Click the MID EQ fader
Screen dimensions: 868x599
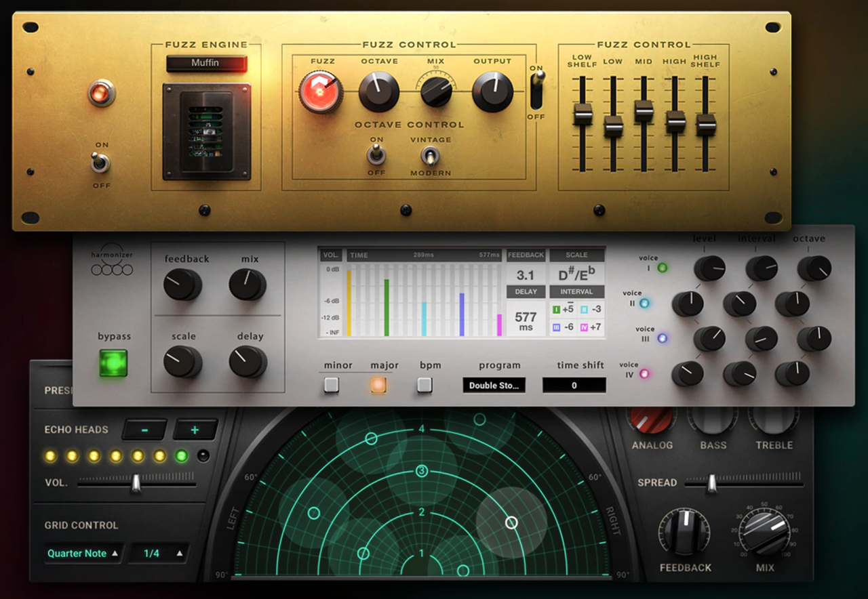(644, 110)
